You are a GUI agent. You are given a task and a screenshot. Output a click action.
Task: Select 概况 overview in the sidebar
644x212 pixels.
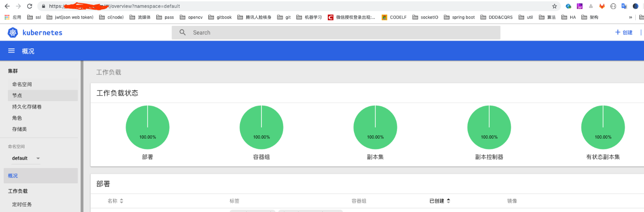click(x=41, y=176)
